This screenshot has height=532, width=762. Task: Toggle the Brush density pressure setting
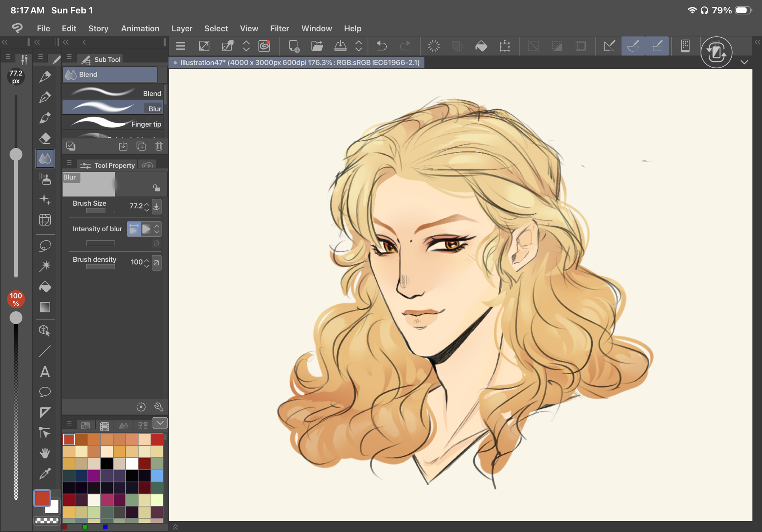coord(157,263)
